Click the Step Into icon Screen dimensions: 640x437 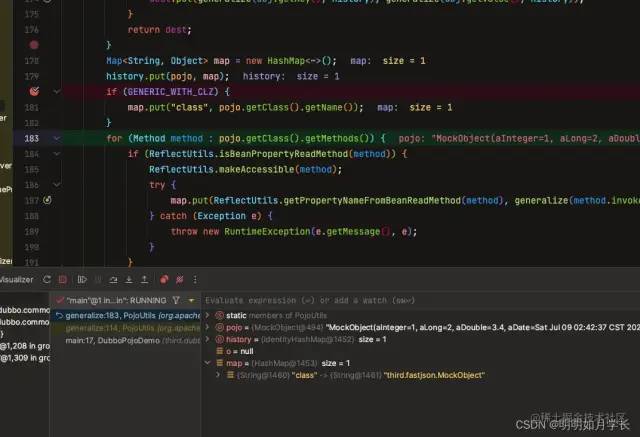pyautogui.click(x=129, y=280)
